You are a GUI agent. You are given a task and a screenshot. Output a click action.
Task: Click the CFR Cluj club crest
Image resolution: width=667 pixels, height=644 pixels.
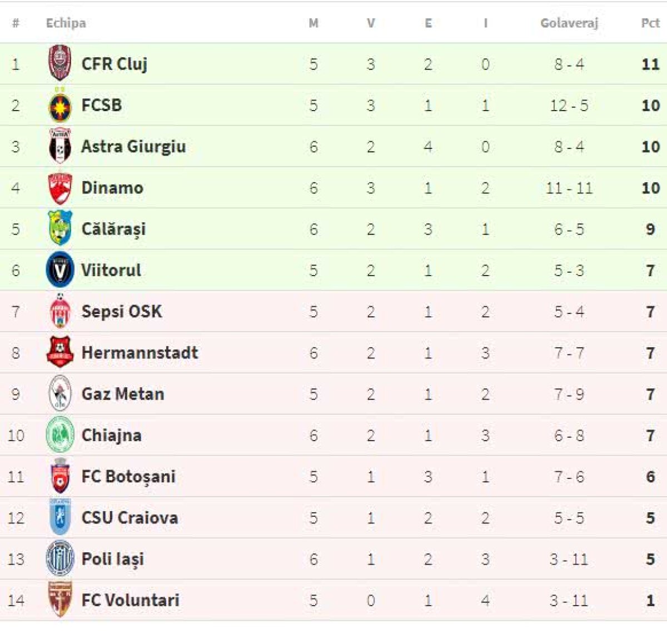59,63
